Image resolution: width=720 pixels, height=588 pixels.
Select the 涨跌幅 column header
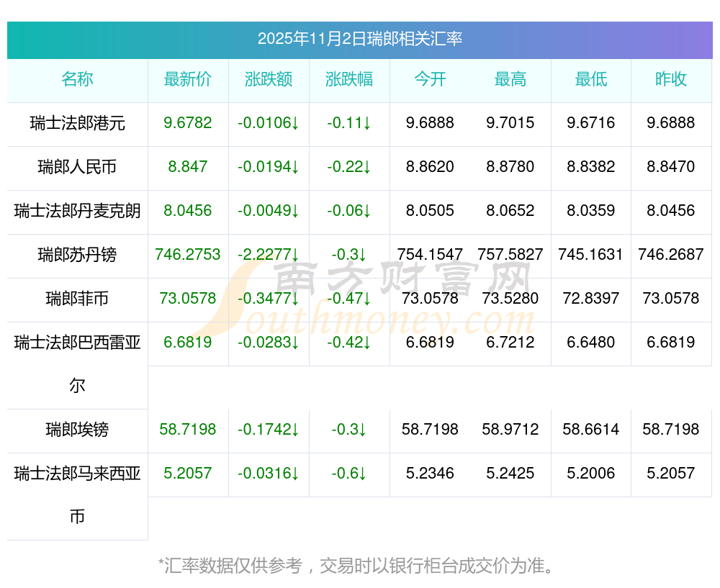pos(349,79)
